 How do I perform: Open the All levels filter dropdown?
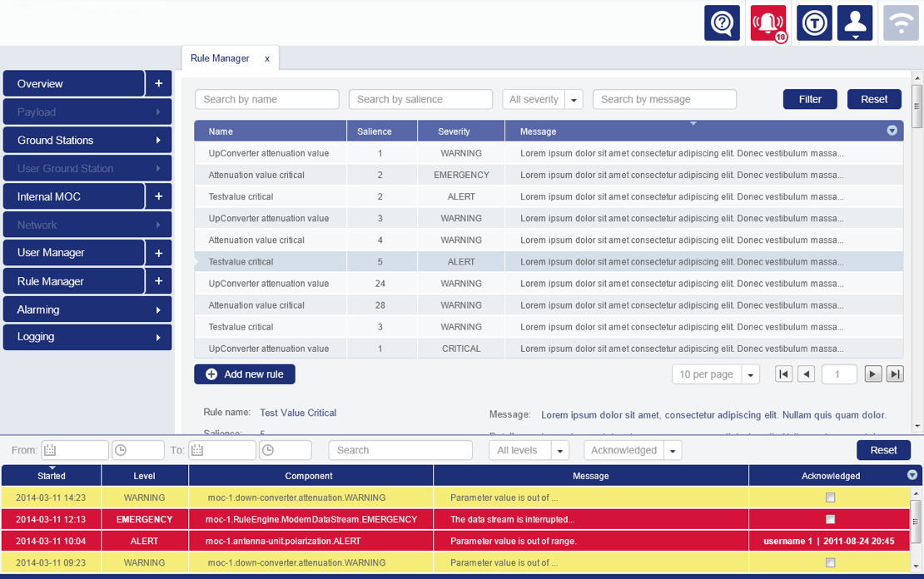(560, 451)
